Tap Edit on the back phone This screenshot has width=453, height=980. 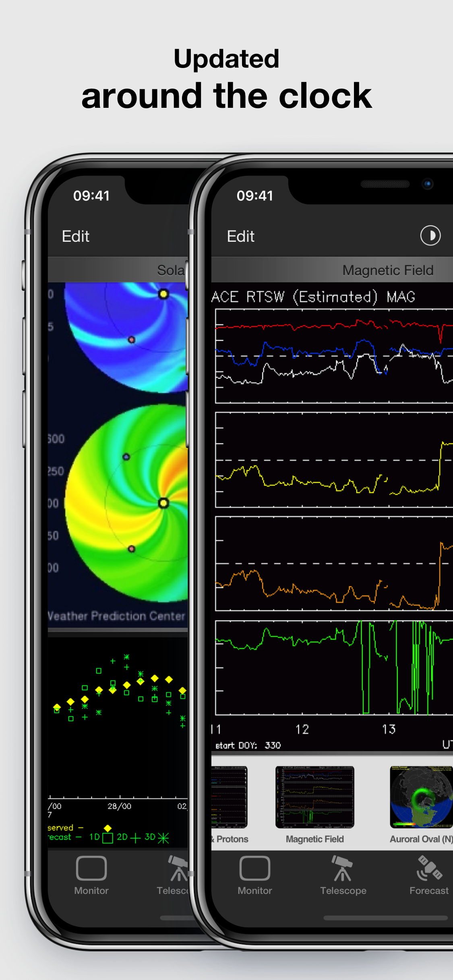[x=75, y=236]
